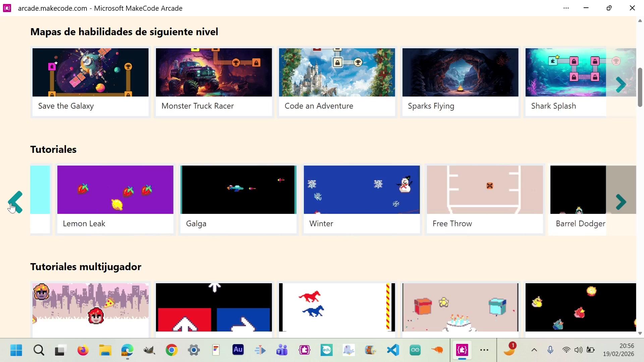
Task: Show taskbar overflow apps ellipsis
Action: (484, 350)
